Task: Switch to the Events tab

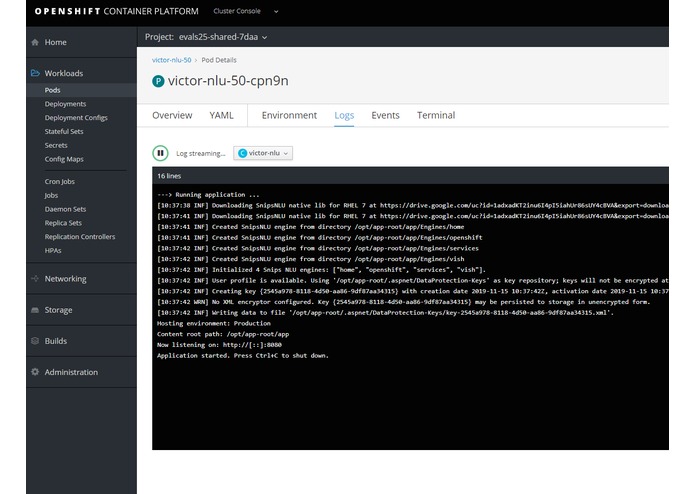Action: 385,115
